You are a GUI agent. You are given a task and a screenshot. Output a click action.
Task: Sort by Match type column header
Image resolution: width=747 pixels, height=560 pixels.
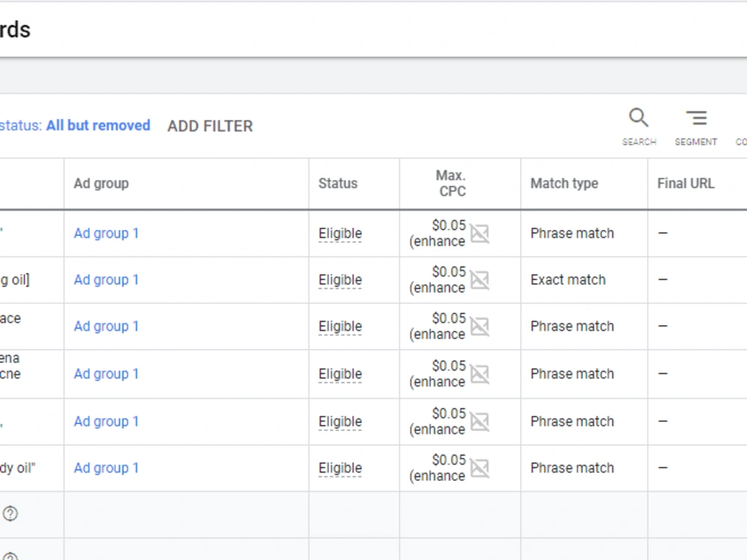pyautogui.click(x=564, y=184)
